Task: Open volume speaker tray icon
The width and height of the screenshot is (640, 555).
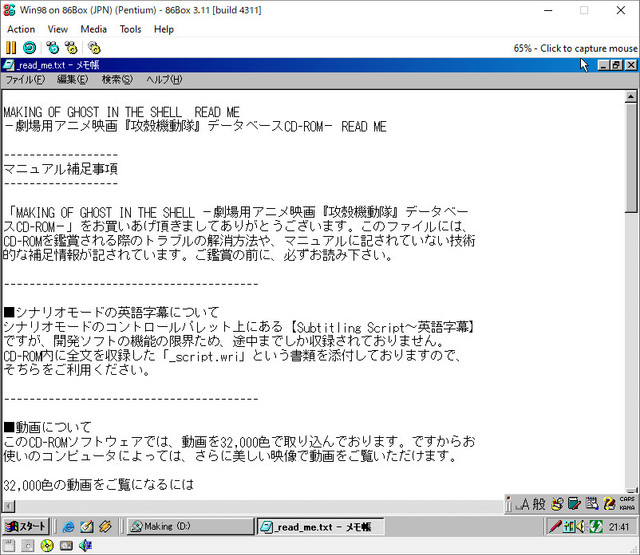Action: (581, 527)
